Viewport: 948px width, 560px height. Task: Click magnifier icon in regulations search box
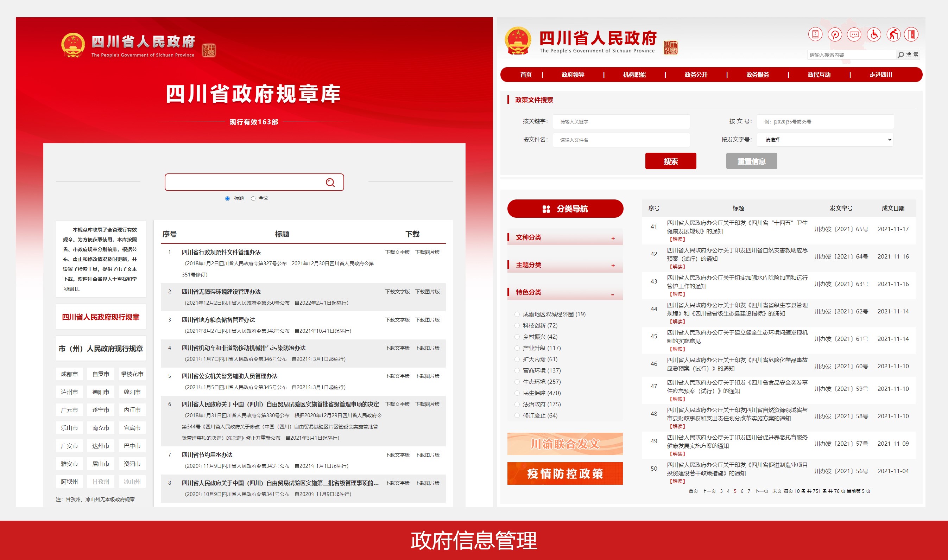330,183
